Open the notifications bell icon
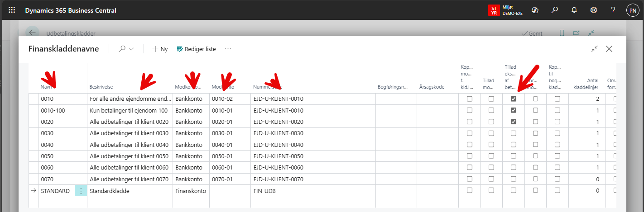The width and height of the screenshot is (644, 212). [x=574, y=10]
